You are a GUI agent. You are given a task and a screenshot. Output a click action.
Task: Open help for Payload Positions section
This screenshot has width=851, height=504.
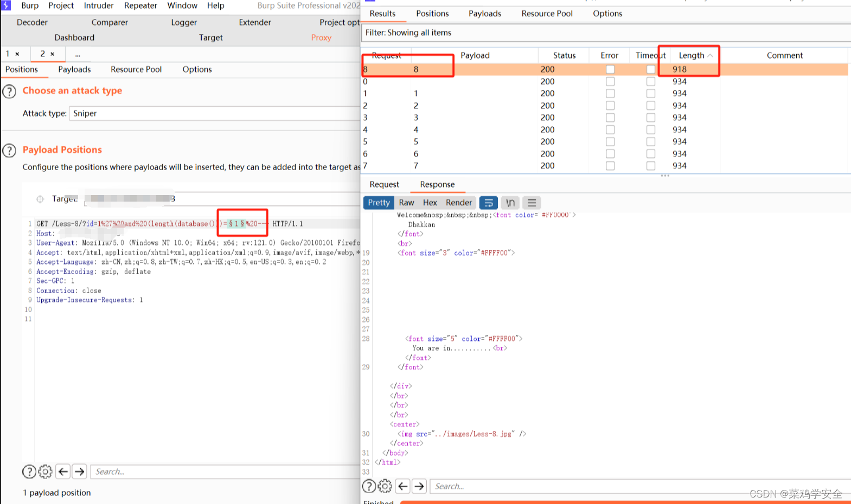coord(9,150)
